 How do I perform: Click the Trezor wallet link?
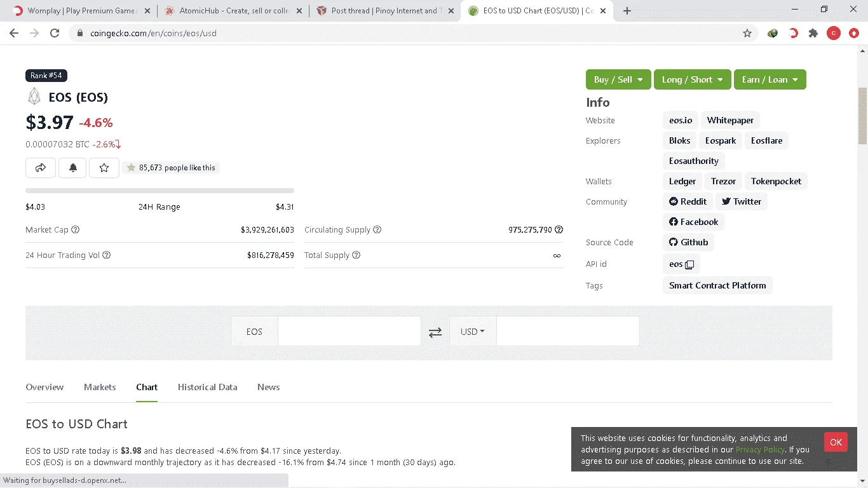[x=723, y=181]
